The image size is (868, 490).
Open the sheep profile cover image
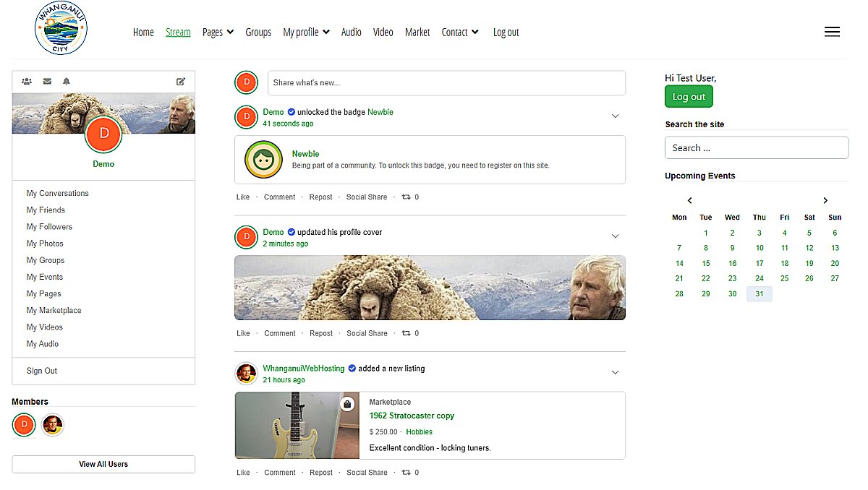(430, 288)
